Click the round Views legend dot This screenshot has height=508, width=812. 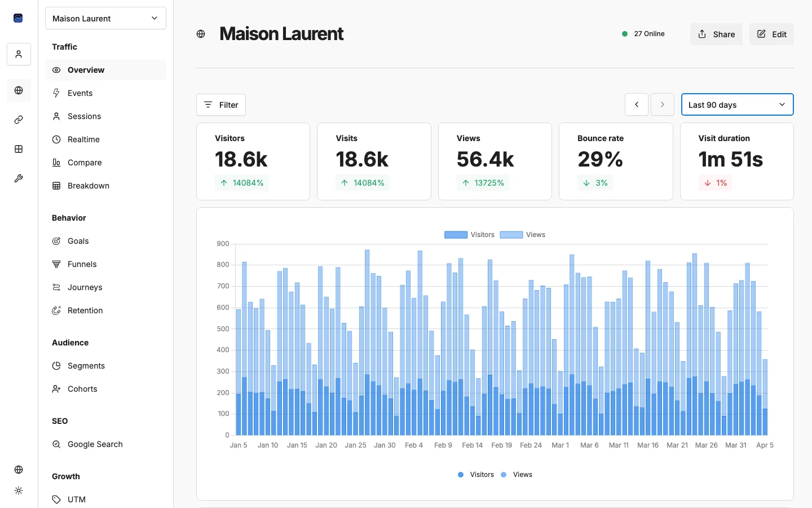tap(504, 475)
